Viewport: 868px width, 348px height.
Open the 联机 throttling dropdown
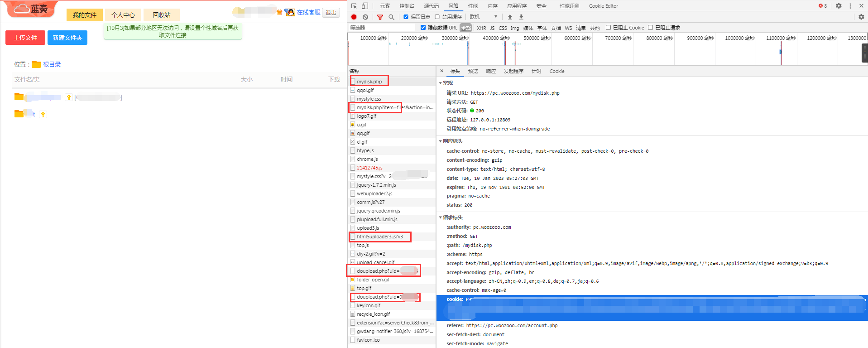tap(484, 17)
